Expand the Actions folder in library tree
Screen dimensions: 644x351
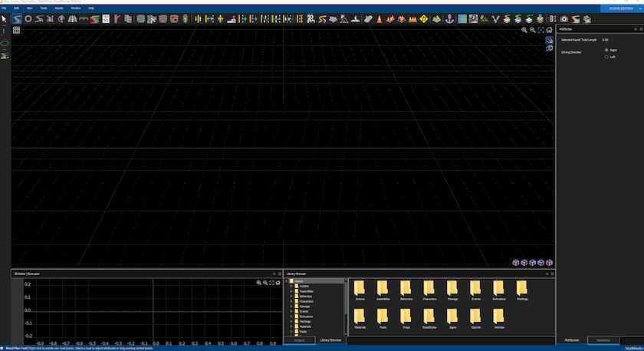[291, 286]
